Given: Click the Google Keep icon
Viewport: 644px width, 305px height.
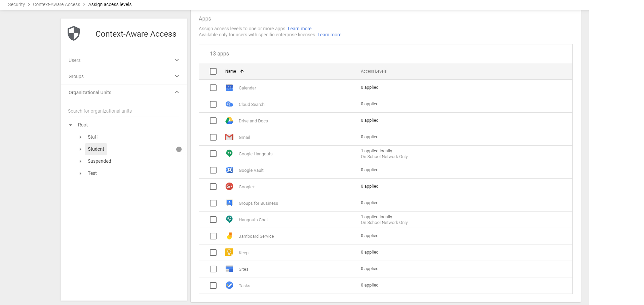Looking at the screenshot, I should click(x=229, y=253).
